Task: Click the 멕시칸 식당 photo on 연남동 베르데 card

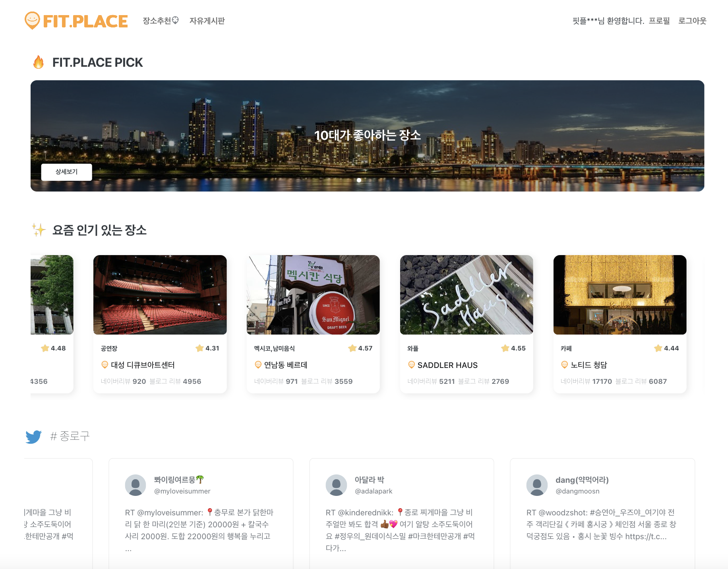Action: tap(313, 294)
